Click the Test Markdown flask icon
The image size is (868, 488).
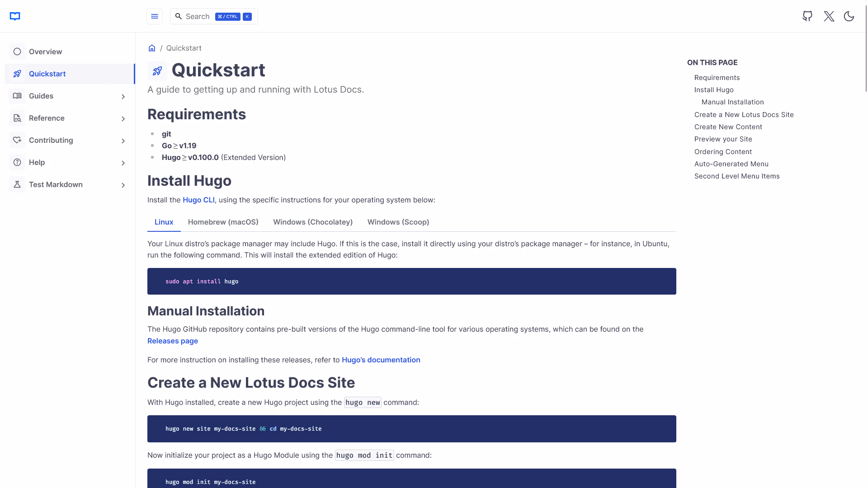[x=17, y=184]
